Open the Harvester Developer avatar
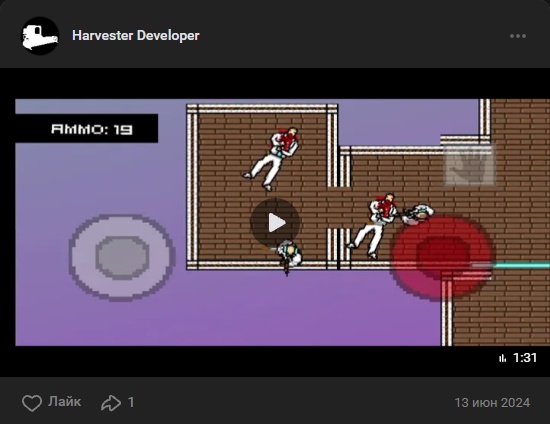550x424 pixels. [x=40, y=36]
